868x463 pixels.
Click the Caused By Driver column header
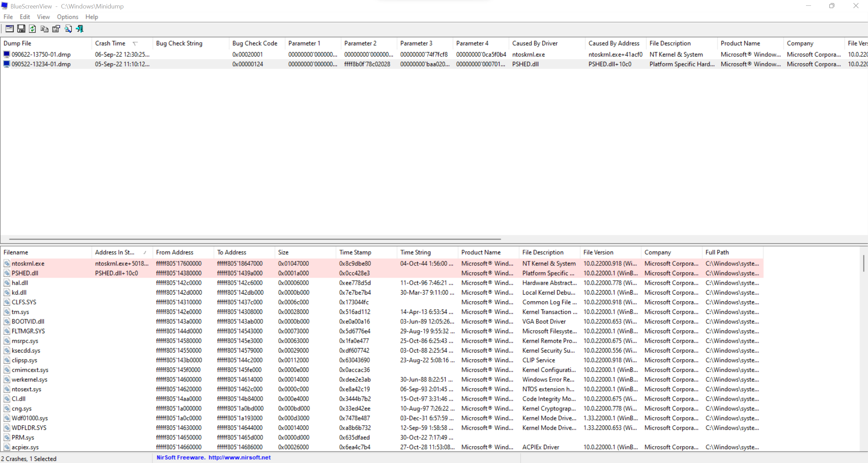pyautogui.click(x=535, y=43)
